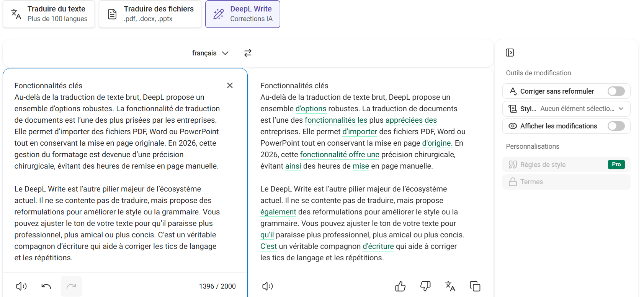Click the swap languages arrows icon
The width and height of the screenshot is (644, 297).
pos(248,53)
